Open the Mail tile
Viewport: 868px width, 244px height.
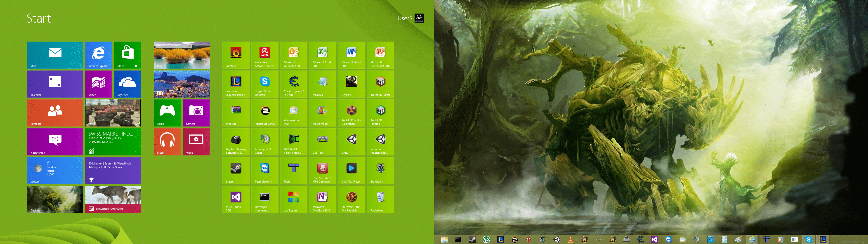[x=55, y=55]
